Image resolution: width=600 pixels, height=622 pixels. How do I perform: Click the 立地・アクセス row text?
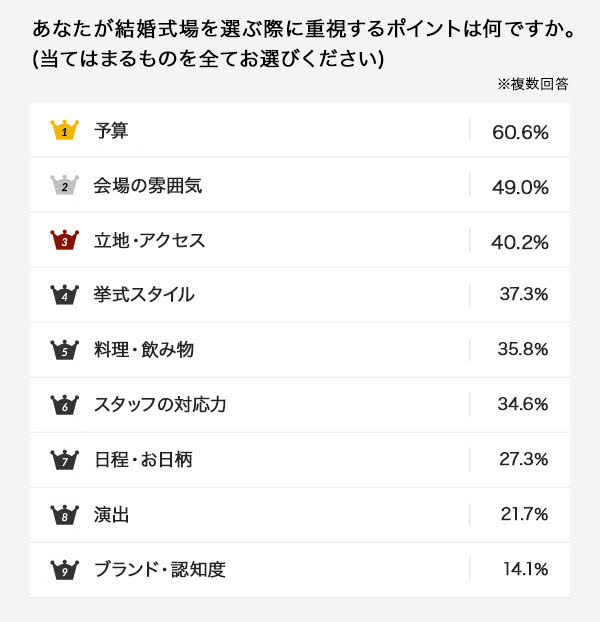(149, 240)
